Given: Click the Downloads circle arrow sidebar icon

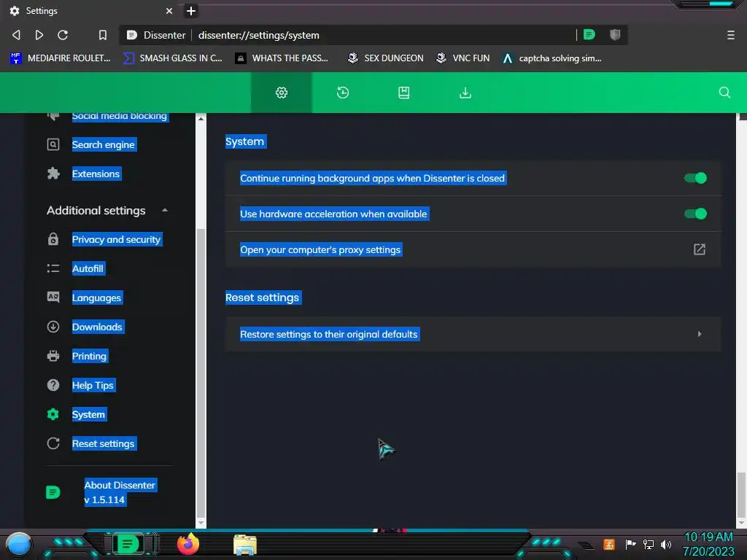Looking at the screenshot, I should click(53, 327).
